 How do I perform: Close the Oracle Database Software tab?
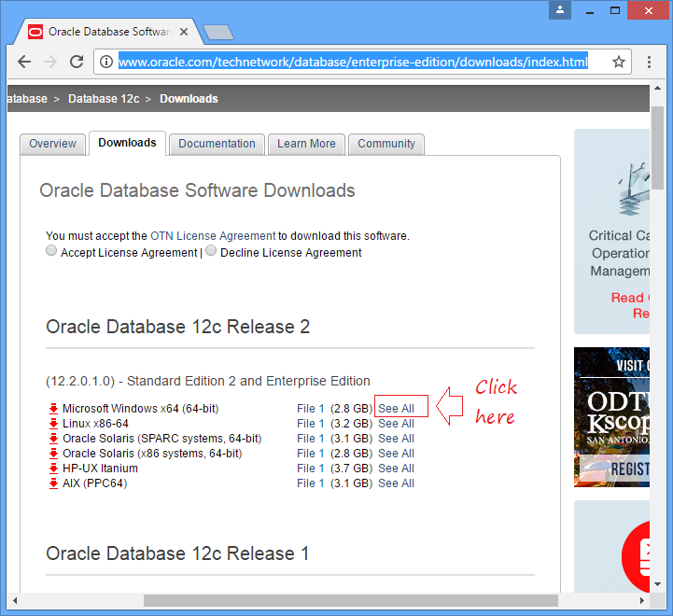coord(184,32)
